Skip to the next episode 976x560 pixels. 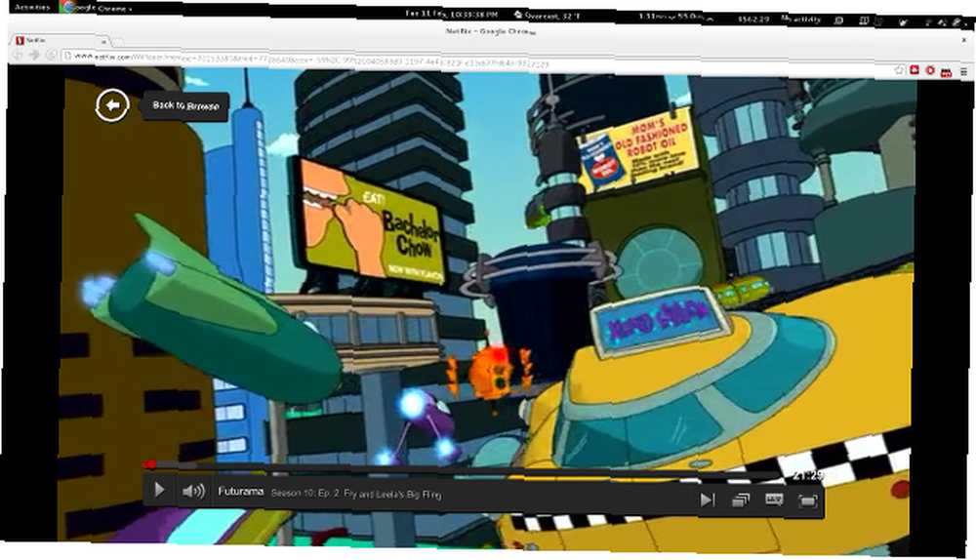pyautogui.click(x=707, y=500)
